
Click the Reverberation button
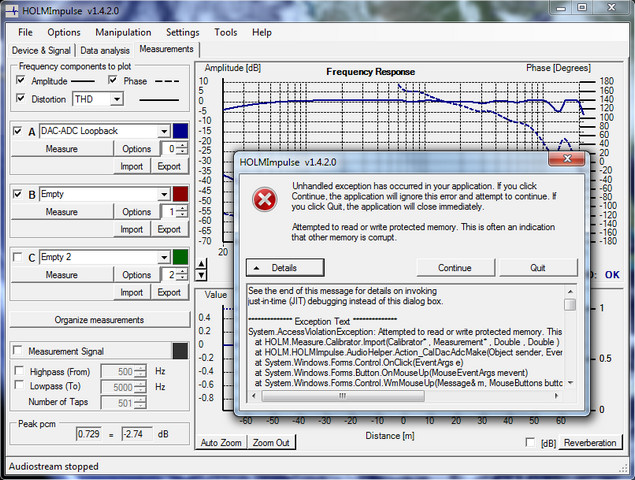click(x=590, y=443)
